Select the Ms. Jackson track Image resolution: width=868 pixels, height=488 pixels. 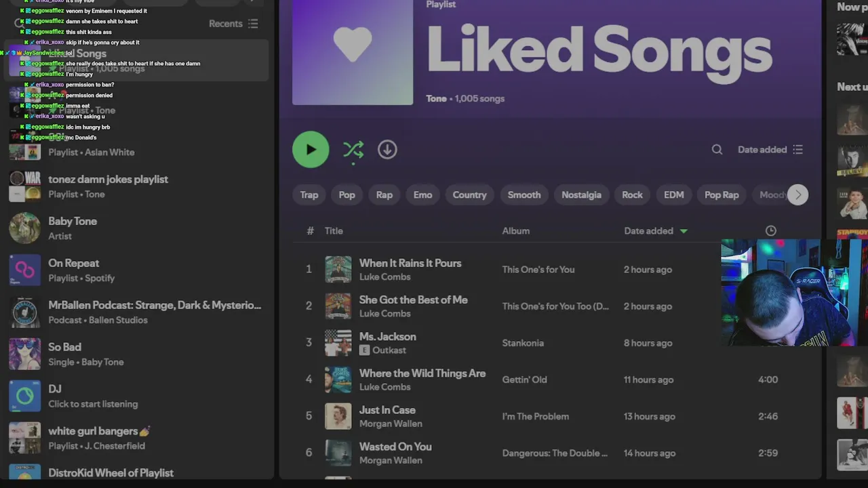pos(388,337)
